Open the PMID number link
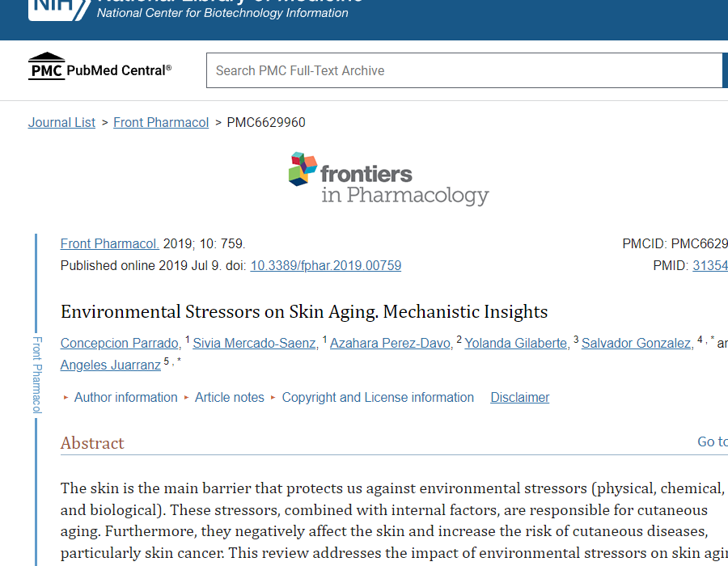This screenshot has width=728, height=566. [x=710, y=266]
